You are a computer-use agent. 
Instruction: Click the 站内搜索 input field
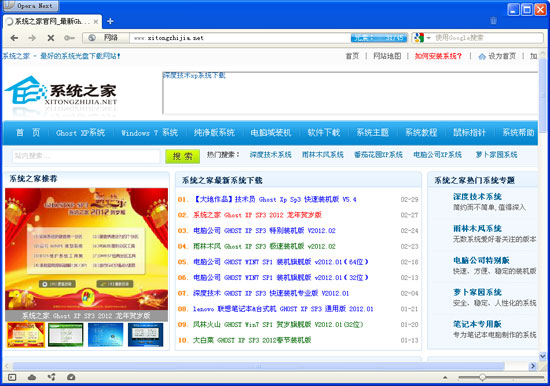coord(86,156)
